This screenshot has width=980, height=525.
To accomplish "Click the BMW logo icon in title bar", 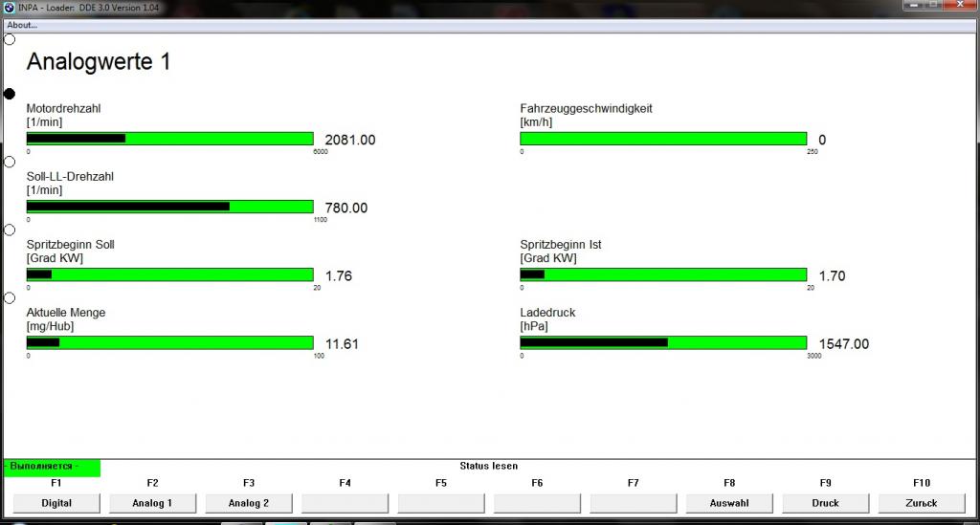I will pos(9,8).
